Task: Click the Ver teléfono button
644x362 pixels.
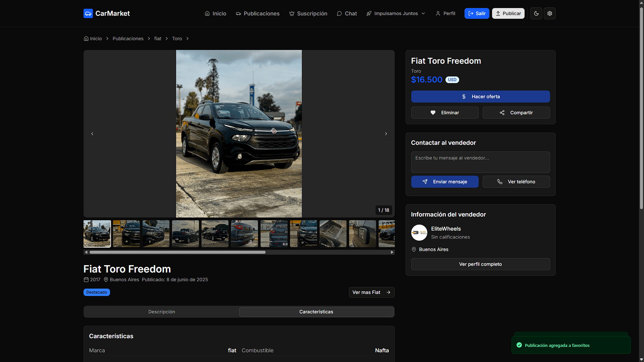Action: coord(516,182)
